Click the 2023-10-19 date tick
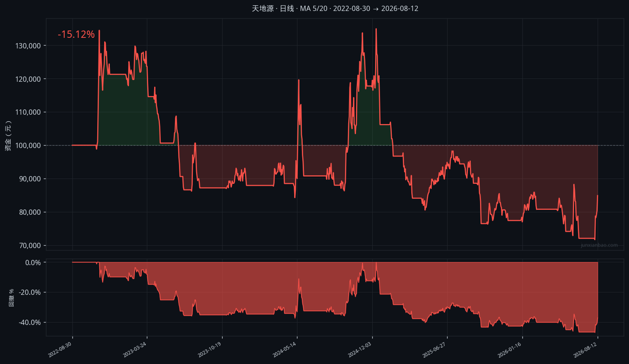The height and width of the screenshot is (364, 629). pos(210,350)
